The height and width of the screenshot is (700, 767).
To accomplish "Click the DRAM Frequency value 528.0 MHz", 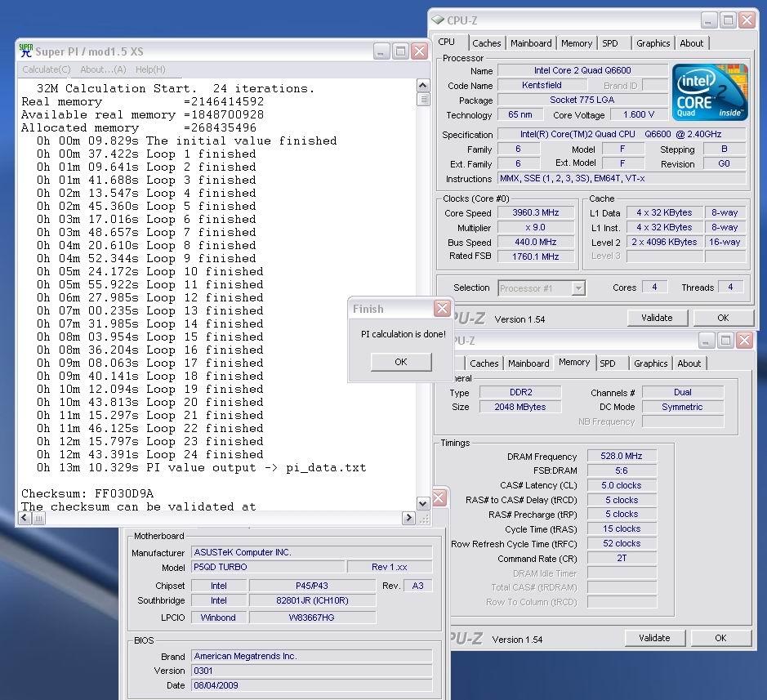I will click(622, 456).
